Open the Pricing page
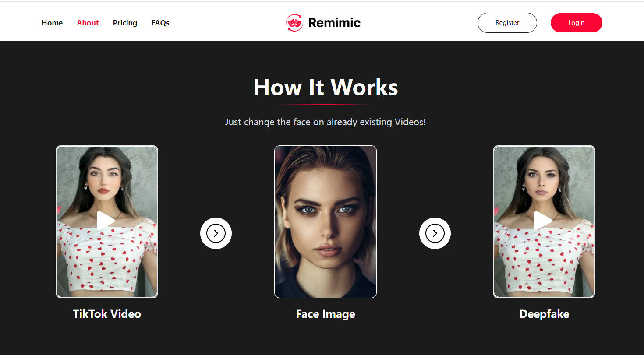The image size is (644, 355). tap(125, 22)
